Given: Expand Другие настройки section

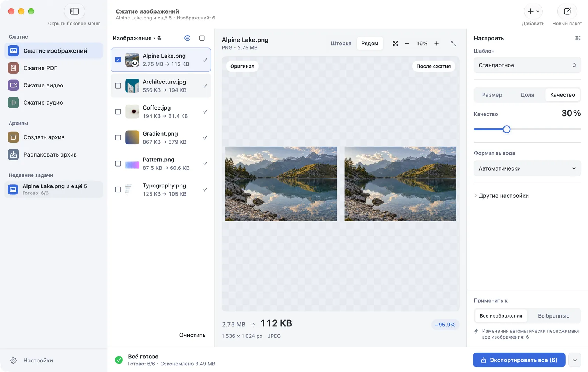Looking at the screenshot, I should pyautogui.click(x=502, y=196).
